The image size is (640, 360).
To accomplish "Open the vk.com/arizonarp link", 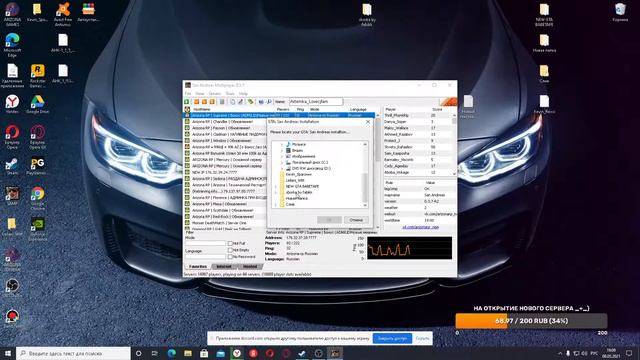I will (x=420, y=227).
